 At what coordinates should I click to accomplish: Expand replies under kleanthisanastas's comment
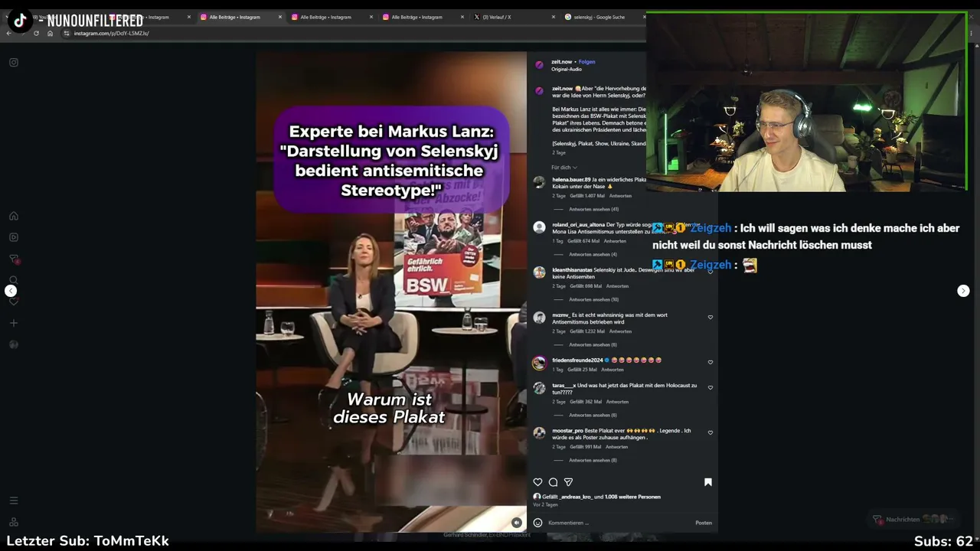tap(593, 299)
